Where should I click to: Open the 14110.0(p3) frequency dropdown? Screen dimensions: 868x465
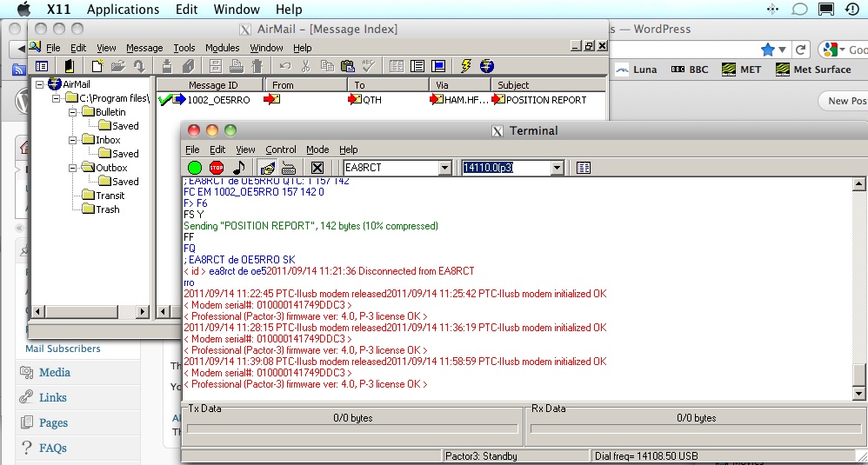[557, 168]
